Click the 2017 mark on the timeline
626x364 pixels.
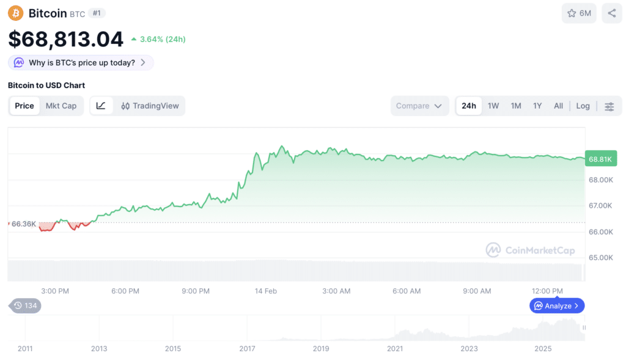click(x=247, y=349)
